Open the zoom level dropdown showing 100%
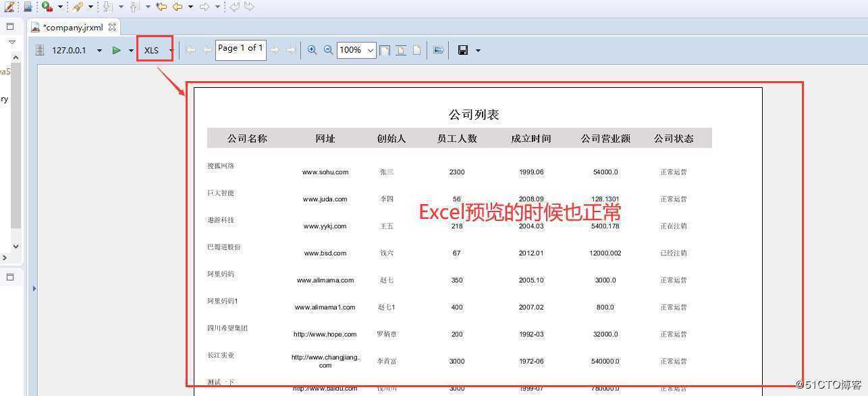 (370, 49)
